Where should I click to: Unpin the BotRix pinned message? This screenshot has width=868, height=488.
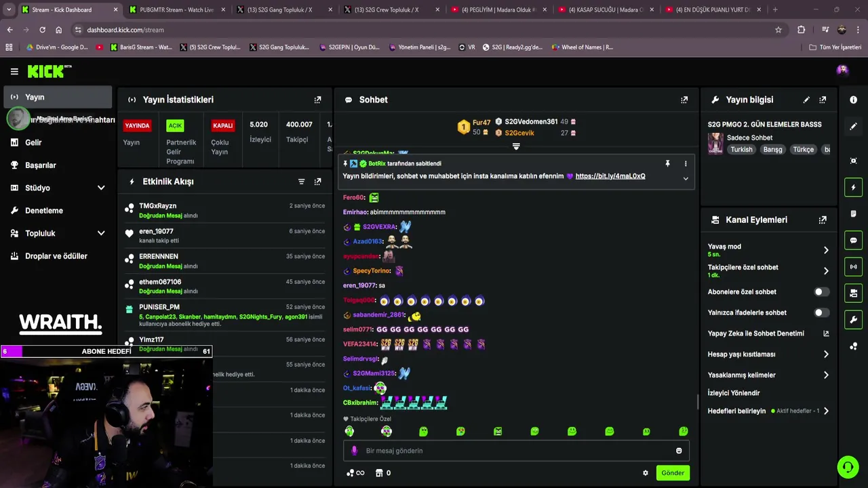(667, 163)
